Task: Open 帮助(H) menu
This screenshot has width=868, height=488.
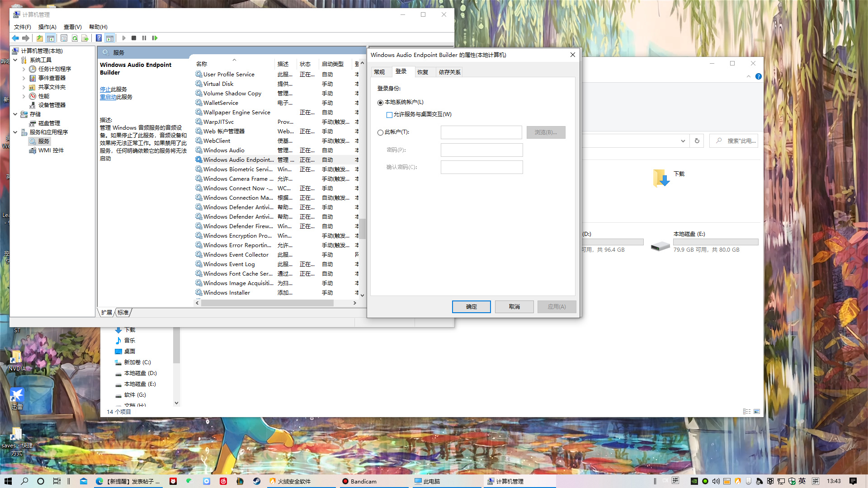Action: click(x=98, y=27)
